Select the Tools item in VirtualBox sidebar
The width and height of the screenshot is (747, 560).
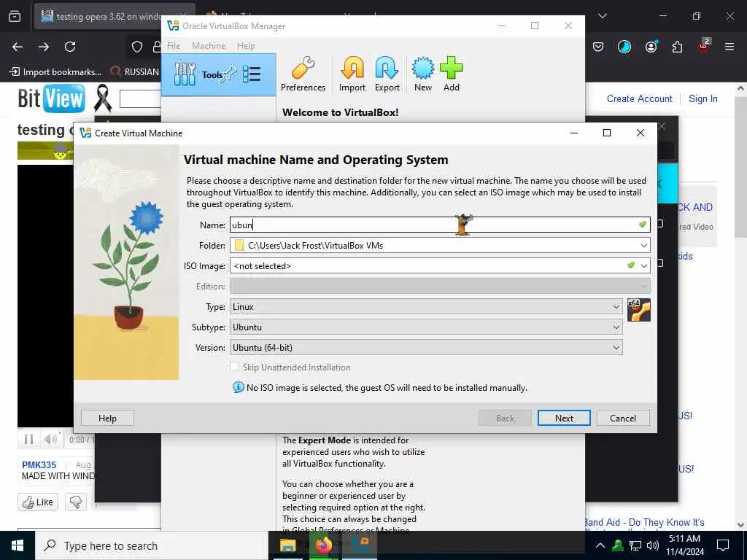click(219, 75)
